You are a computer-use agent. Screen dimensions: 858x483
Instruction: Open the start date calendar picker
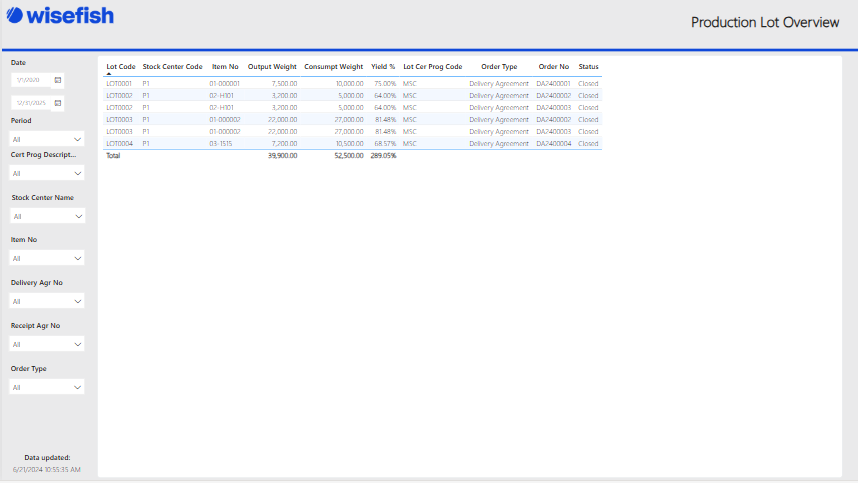point(58,79)
